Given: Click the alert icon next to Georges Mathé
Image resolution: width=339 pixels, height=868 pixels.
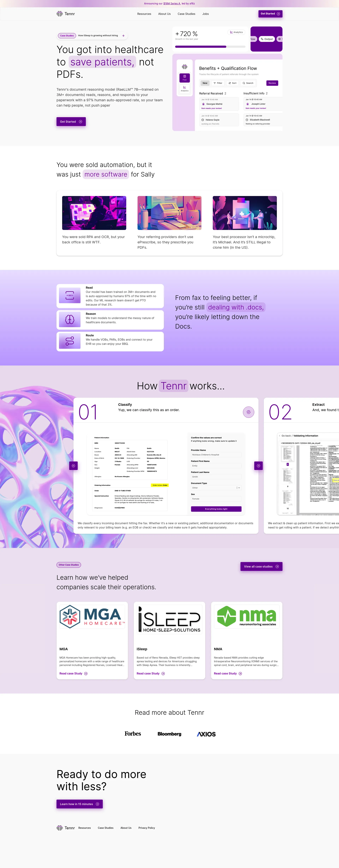Looking at the screenshot, I should [x=203, y=104].
